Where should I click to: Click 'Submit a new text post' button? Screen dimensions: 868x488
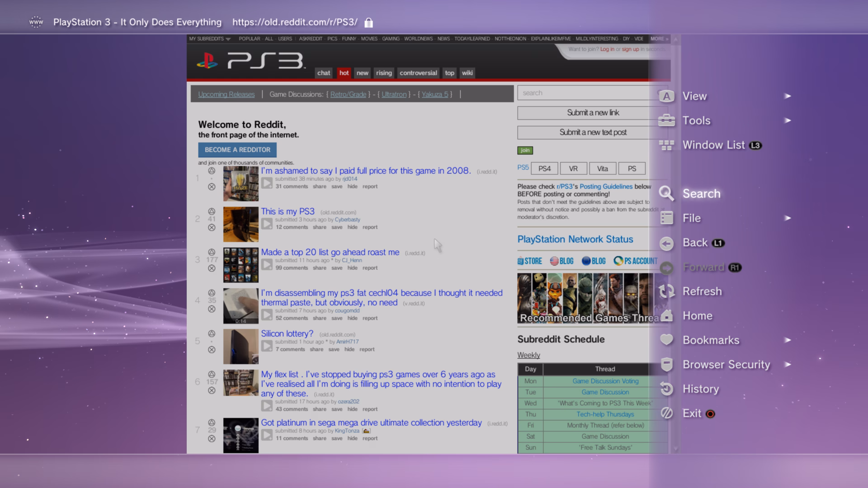click(x=593, y=132)
